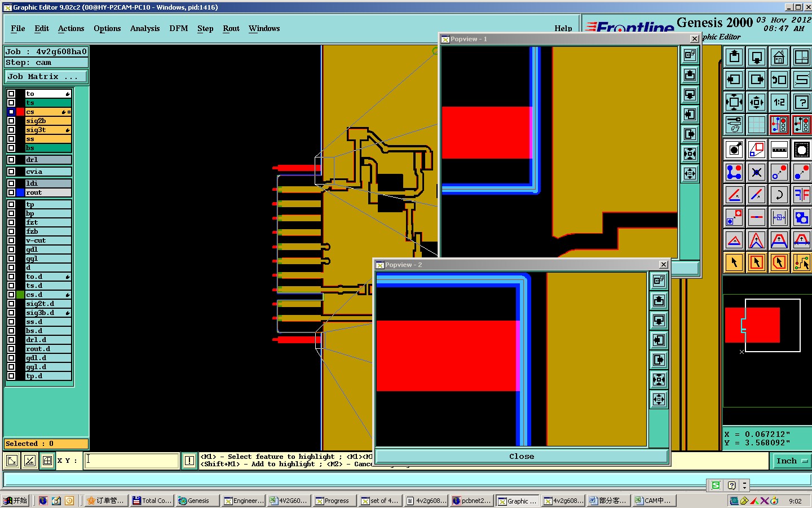This screenshot has width=812, height=508.
Task: Click the Windows Start button
Action: click(x=16, y=501)
